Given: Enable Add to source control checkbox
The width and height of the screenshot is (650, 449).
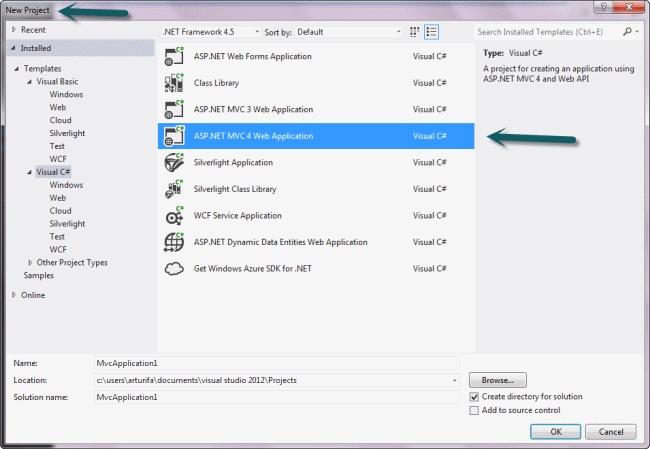Looking at the screenshot, I should tap(474, 410).
